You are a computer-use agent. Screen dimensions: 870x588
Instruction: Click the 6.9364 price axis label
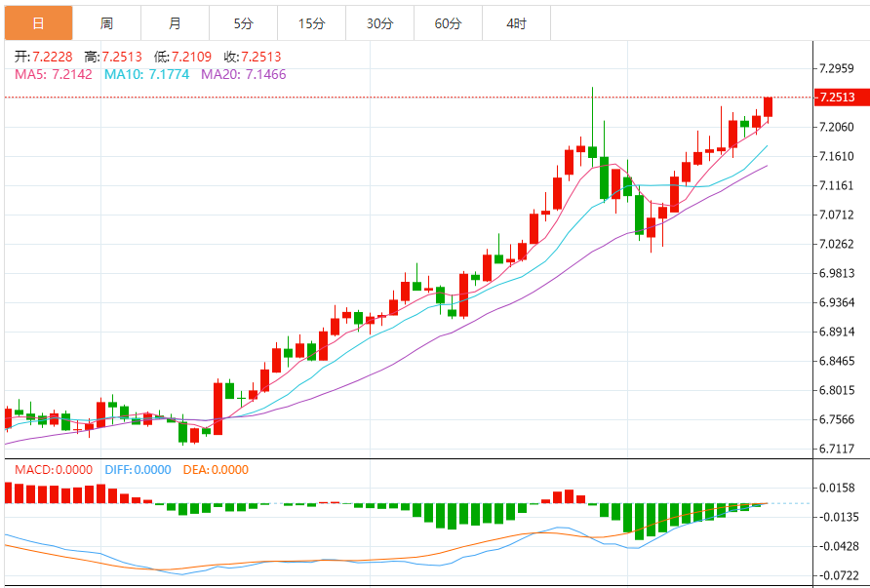(837, 302)
